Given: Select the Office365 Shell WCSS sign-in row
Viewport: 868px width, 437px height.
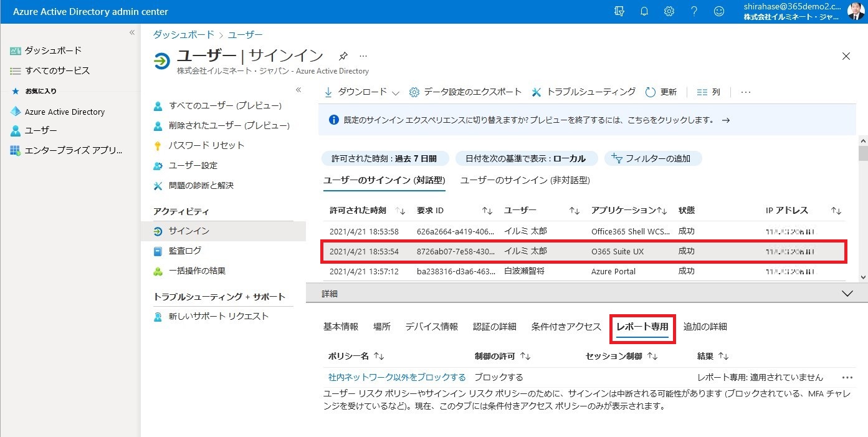Looking at the screenshot, I should pos(584,231).
